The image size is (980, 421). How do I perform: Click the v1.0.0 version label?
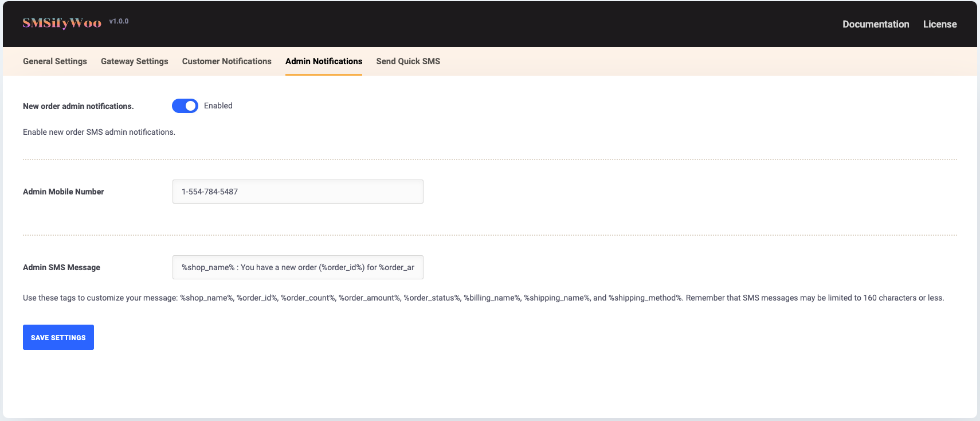(119, 21)
